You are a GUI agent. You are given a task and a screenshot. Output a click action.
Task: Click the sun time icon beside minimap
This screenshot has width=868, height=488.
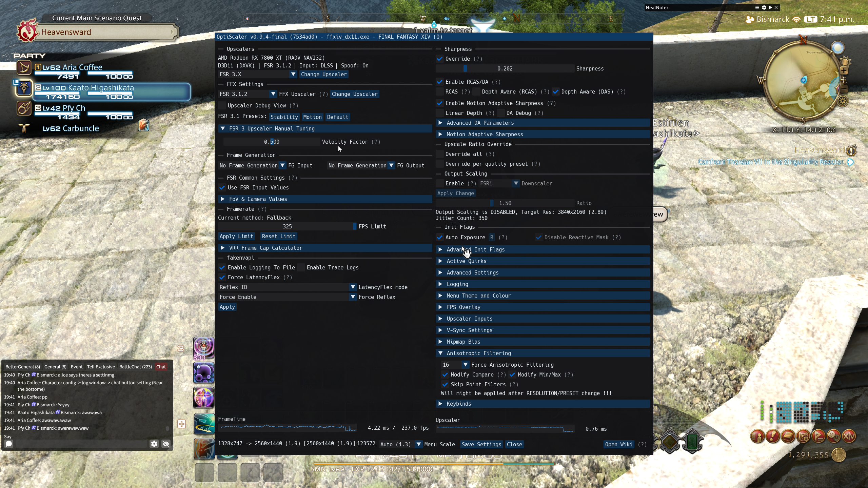845,62
